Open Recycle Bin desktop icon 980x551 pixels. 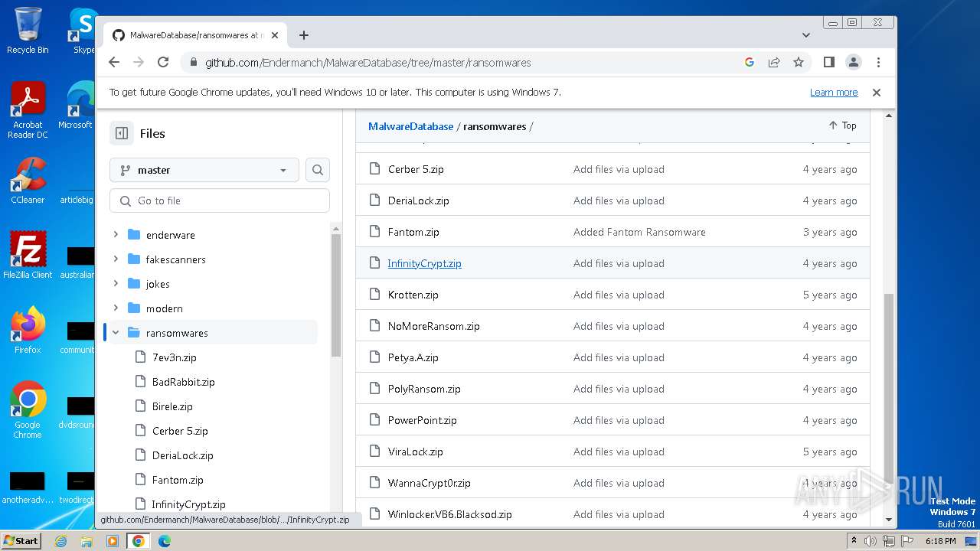coord(28,31)
